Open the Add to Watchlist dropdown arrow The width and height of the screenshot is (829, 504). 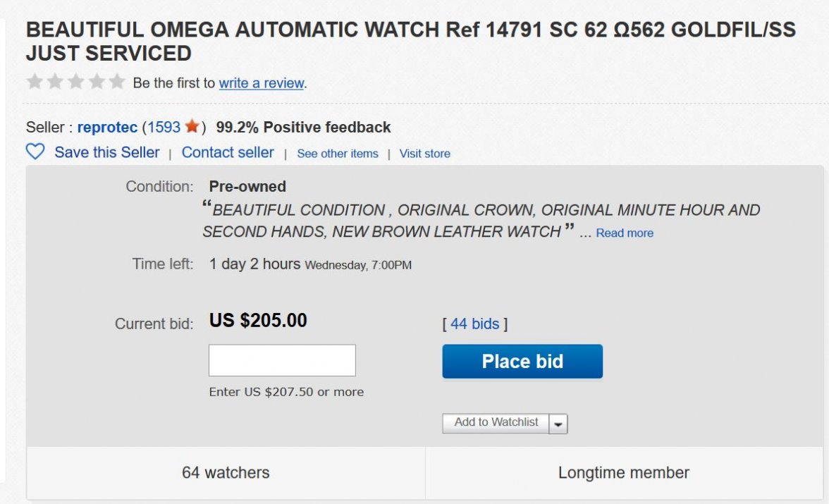point(558,424)
